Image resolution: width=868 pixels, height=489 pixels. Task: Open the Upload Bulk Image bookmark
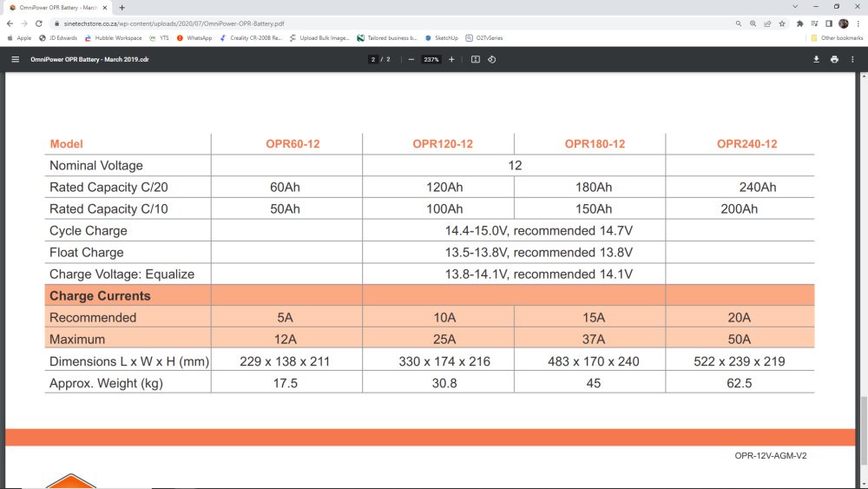320,38
